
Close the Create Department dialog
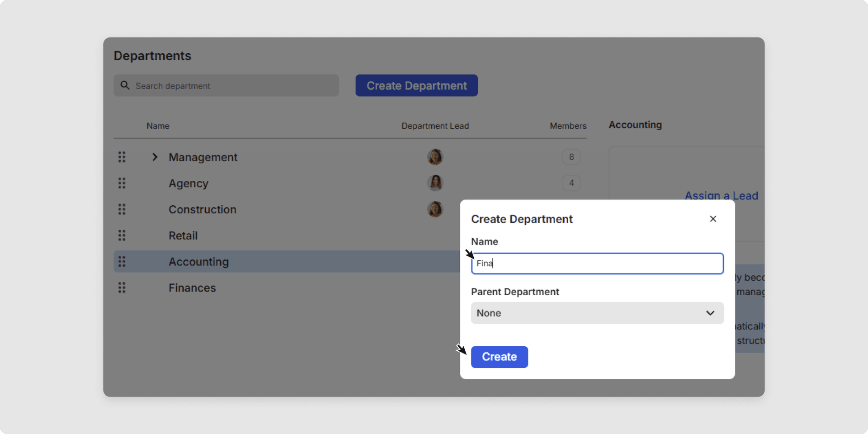point(713,219)
